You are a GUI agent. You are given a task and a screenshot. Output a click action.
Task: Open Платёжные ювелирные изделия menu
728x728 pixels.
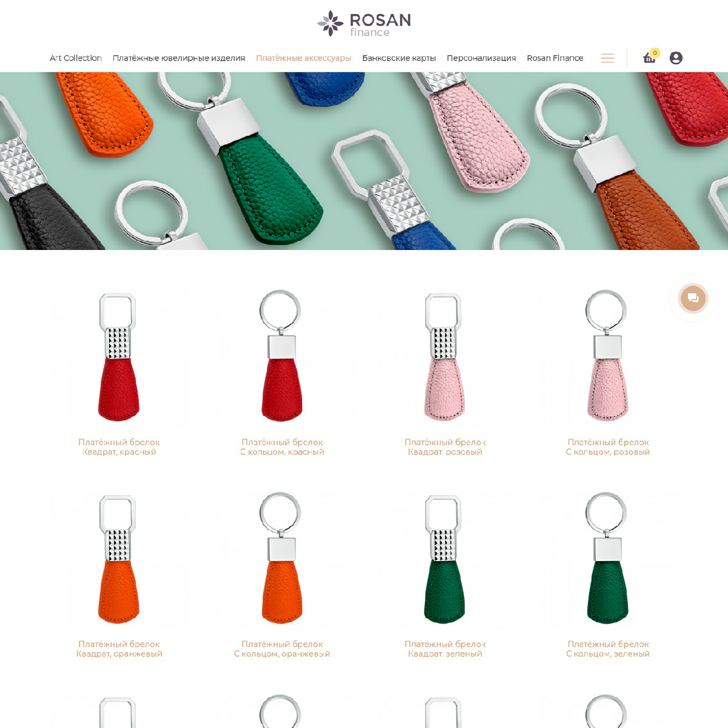(x=179, y=58)
